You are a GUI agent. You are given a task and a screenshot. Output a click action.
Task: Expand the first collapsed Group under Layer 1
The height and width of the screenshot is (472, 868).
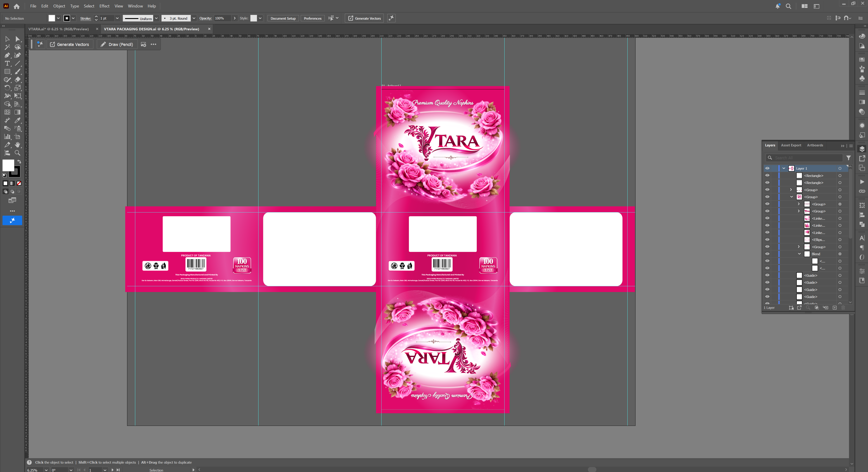(x=791, y=190)
